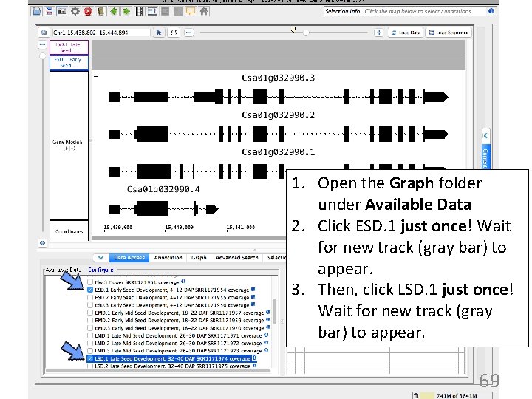Screen dimensions: 532x399
Task: Click the Home toolbar icon
Action: point(204,11)
